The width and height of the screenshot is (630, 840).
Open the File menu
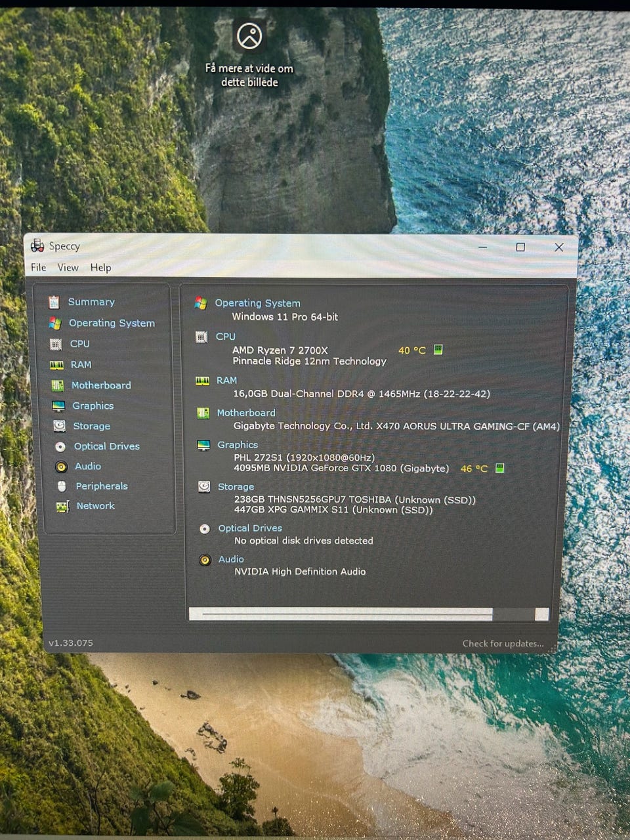(39, 267)
